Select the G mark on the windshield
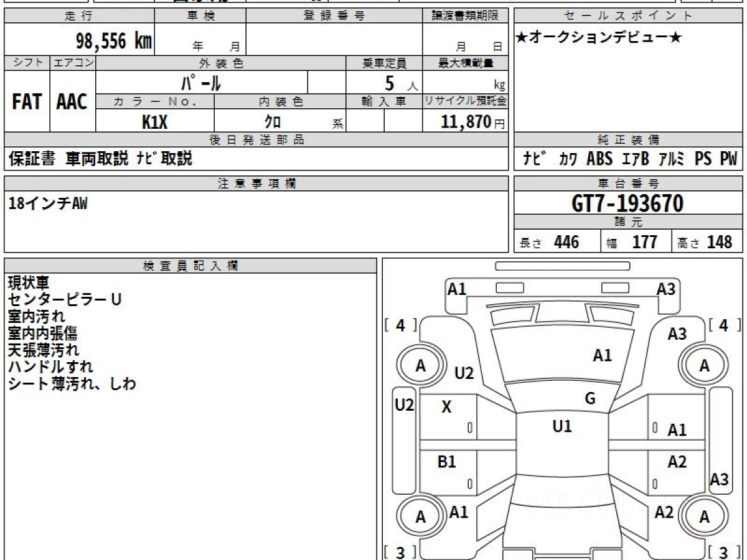Viewport: 747px width, 560px height. tap(590, 399)
